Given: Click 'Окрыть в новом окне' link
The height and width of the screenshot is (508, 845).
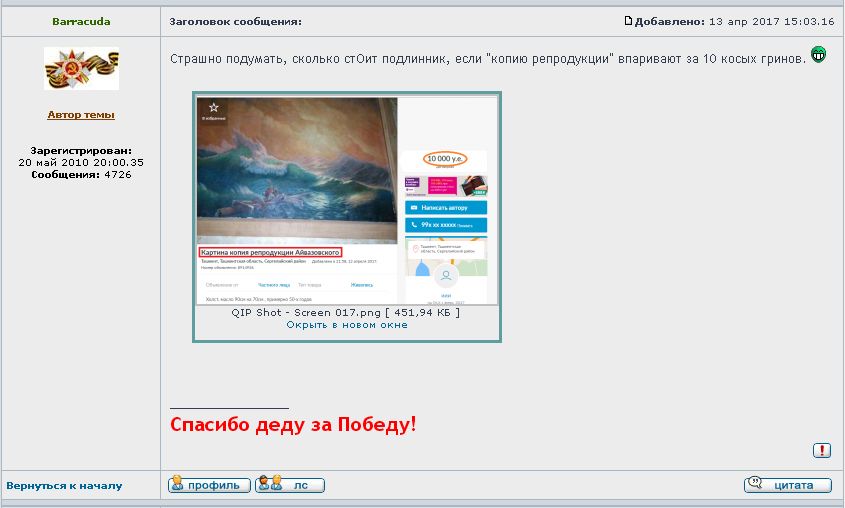Looking at the screenshot, I should (x=347, y=325).
